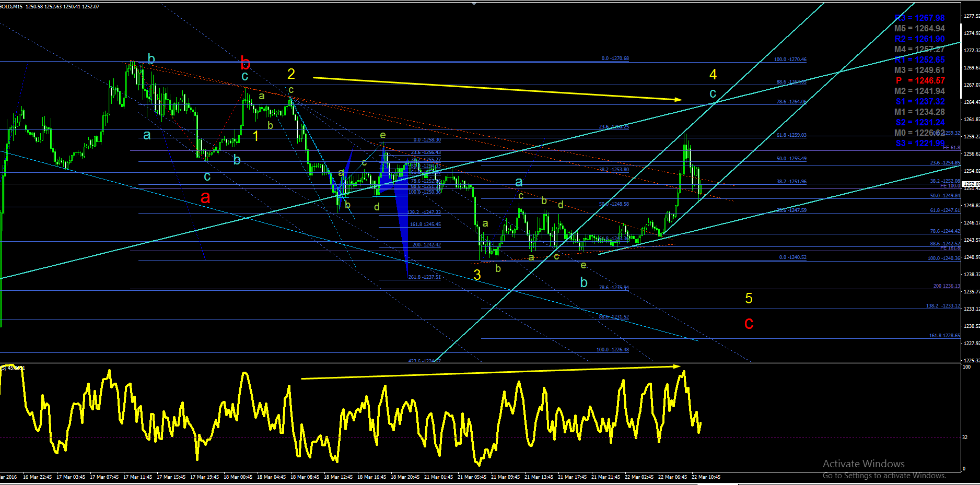This screenshot has height=485, width=980.
Task: Select the '17 Mar 11:45' time axis label
Action: 137,477
